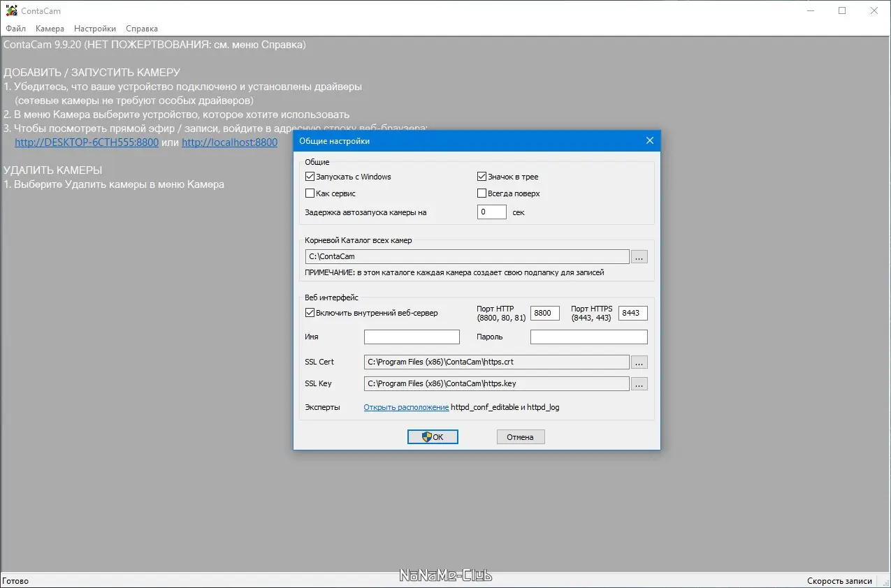The width and height of the screenshot is (891, 588).
Task: Click the Имя input field
Action: point(412,337)
